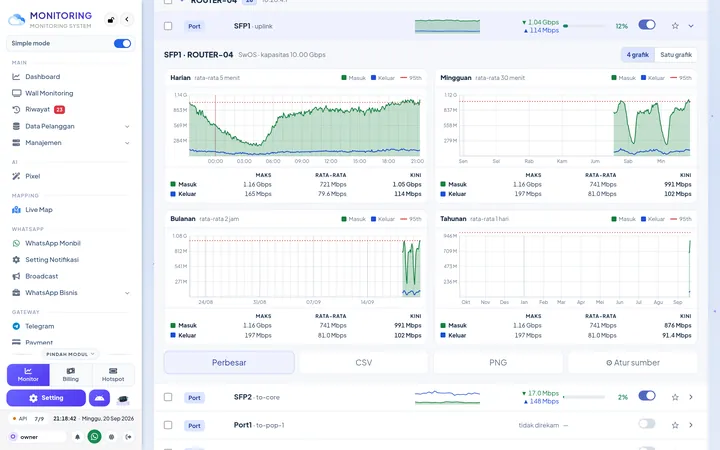The image size is (720, 450).
Task: Switch to the Satu grafik view
Action: 676,55
